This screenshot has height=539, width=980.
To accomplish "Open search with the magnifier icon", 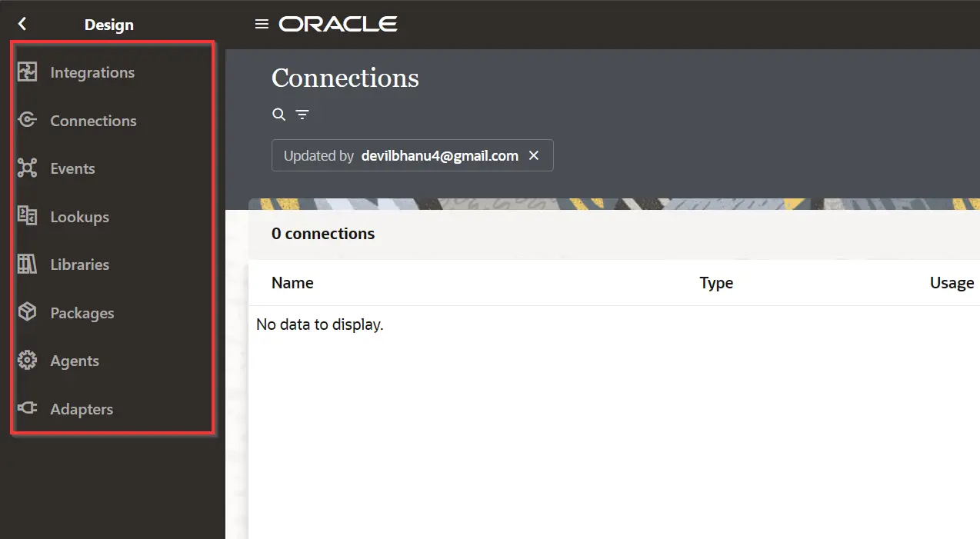I will pos(279,115).
